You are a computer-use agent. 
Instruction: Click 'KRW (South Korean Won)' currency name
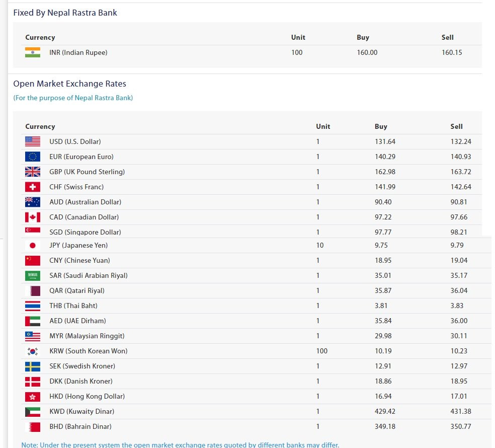pos(89,351)
